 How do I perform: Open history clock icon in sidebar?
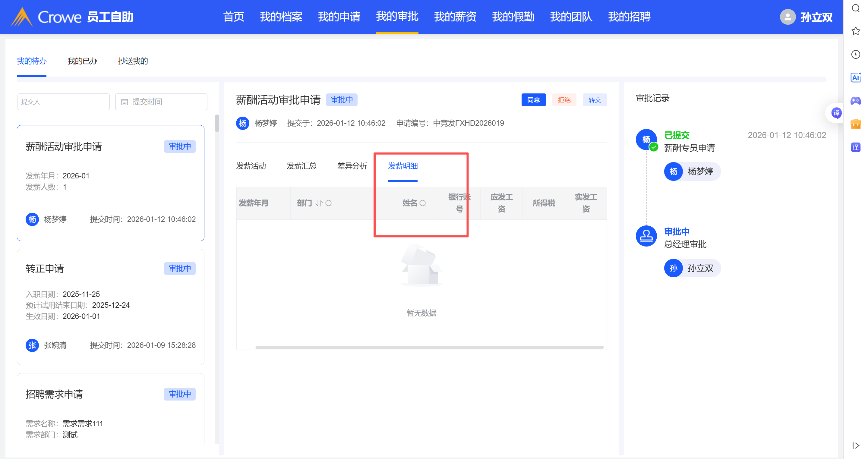point(856,55)
